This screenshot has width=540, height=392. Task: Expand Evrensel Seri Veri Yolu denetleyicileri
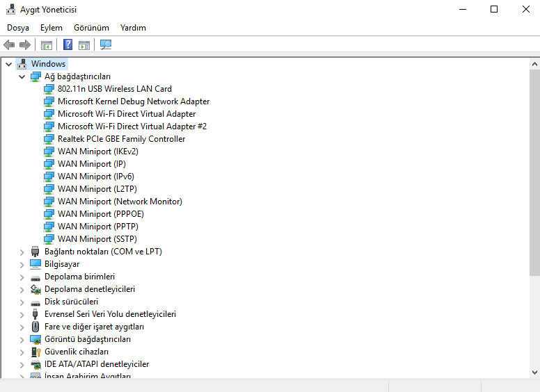pyautogui.click(x=22, y=315)
